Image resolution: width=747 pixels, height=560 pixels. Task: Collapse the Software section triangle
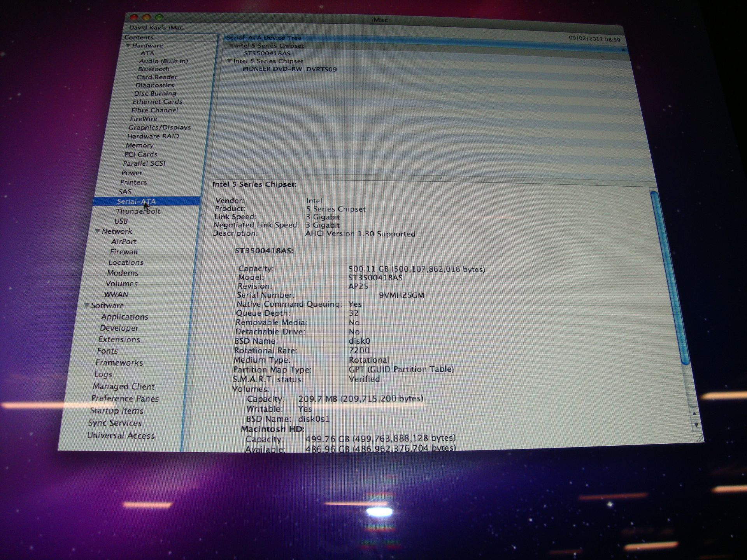87,305
